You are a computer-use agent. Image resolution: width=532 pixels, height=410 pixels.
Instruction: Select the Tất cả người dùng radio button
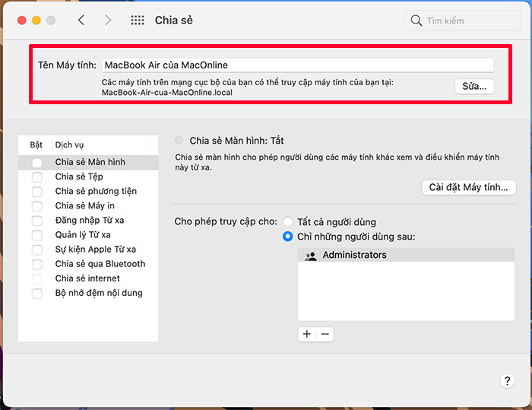[x=288, y=222]
